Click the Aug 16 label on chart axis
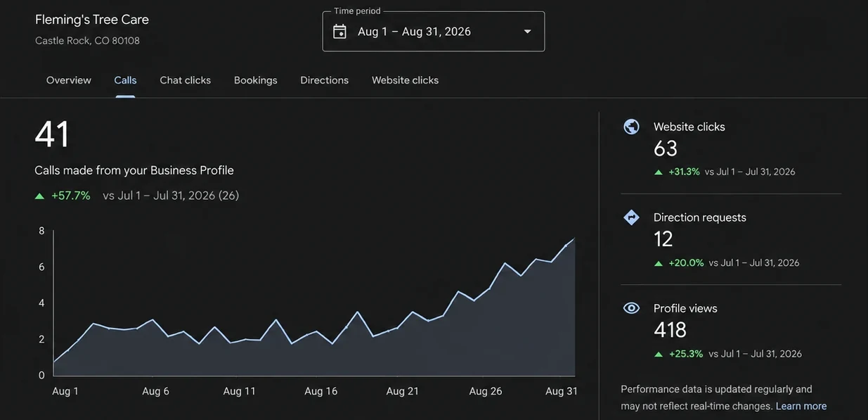The width and height of the screenshot is (868, 420). [320, 391]
